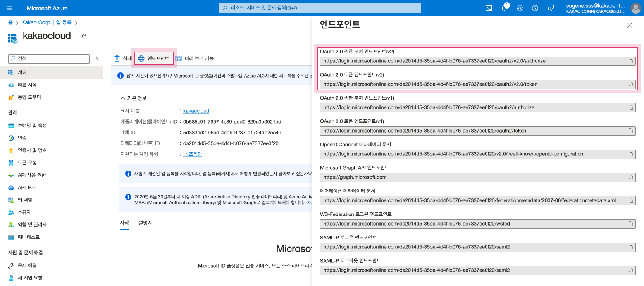Screen dimensions: 644x286
Task: Open the feedback icon in top bar
Action: click(551, 8)
